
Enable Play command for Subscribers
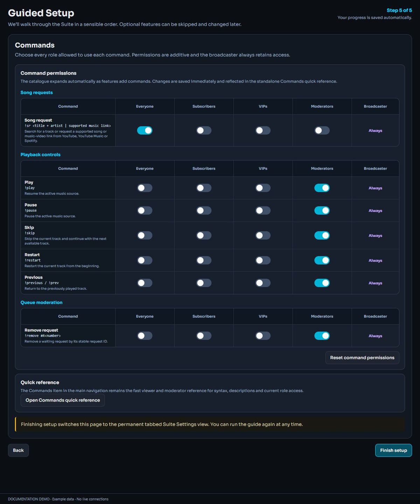(204, 188)
